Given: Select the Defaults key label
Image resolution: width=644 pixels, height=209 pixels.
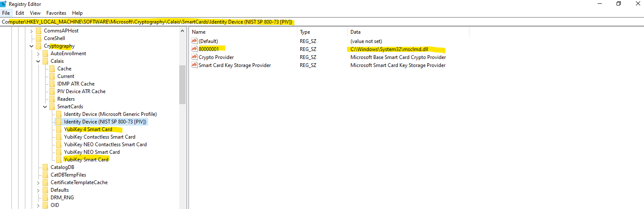Looking at the screenshot, I should (59, 190).
